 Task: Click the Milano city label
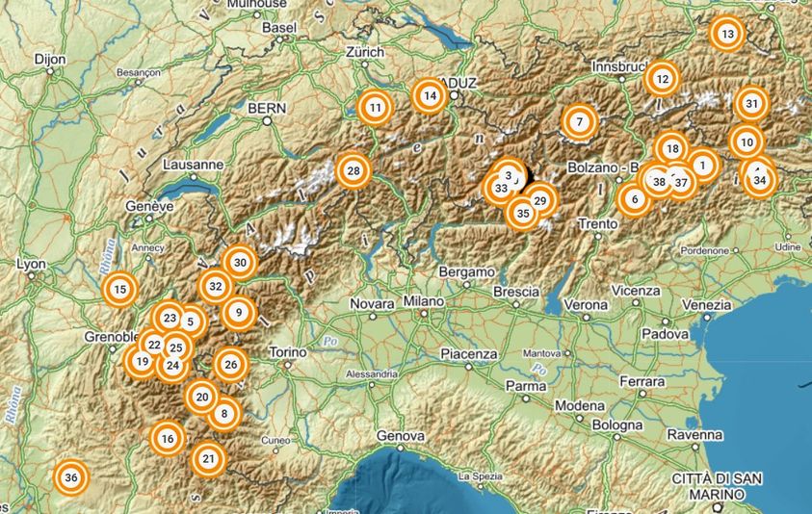pos(424,300)
